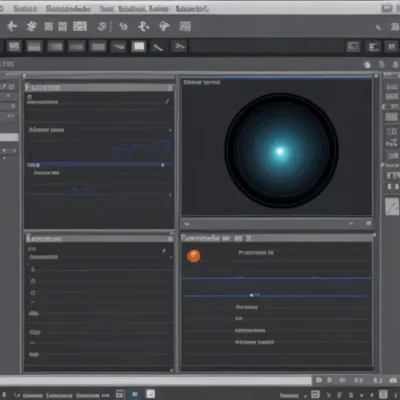Click the handle on upper-left panel's blue line
The width and height of the screenshot is (400, 400).
(163, 165)
